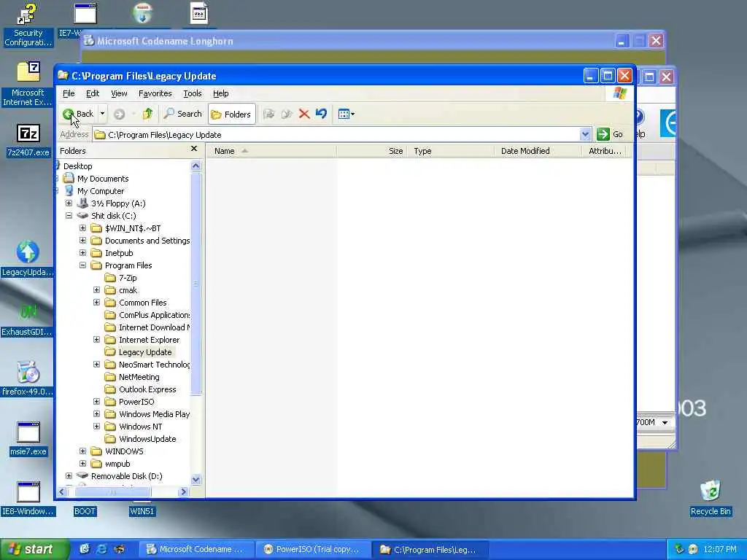The width and height of the screenshot is (747, 560).
Task: Open the Views toolbar dropdown
Action: [346, 114]
